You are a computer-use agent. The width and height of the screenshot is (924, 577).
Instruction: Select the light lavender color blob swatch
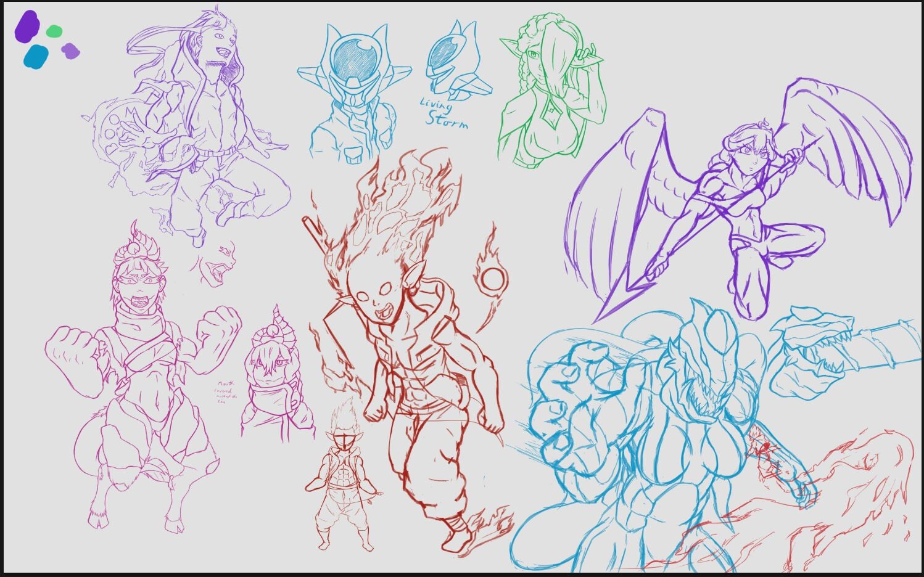click(x=70, y=51)
